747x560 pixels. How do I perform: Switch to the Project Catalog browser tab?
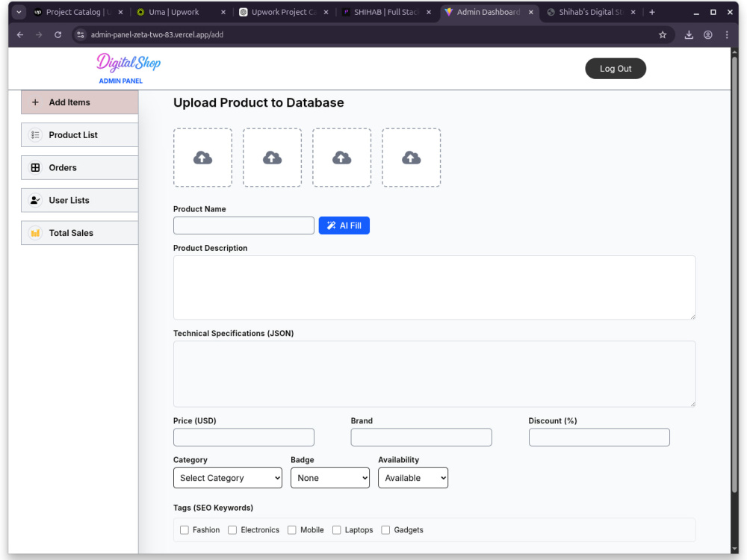pos(78,12)
